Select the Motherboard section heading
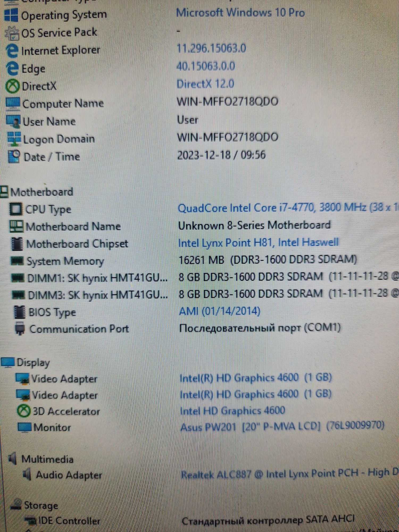Screen dimensions: 399x532 (x=42, y=192)
